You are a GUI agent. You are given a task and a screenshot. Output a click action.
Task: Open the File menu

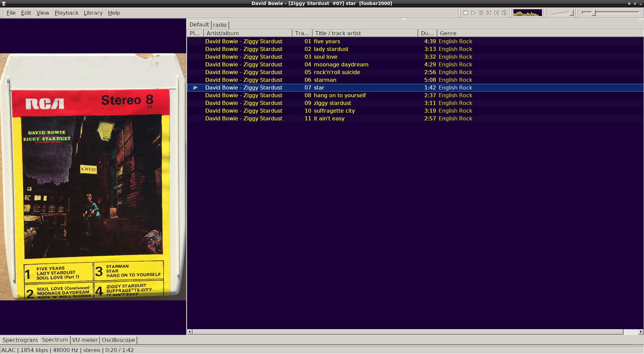pos(11,13)
